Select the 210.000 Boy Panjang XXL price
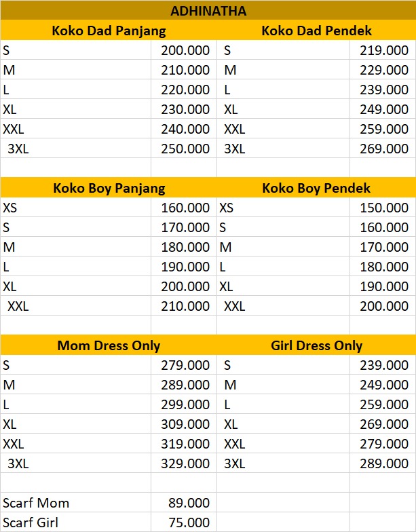Image resolution: width=416 pixels, height=532 pixels. coord(184,306)
